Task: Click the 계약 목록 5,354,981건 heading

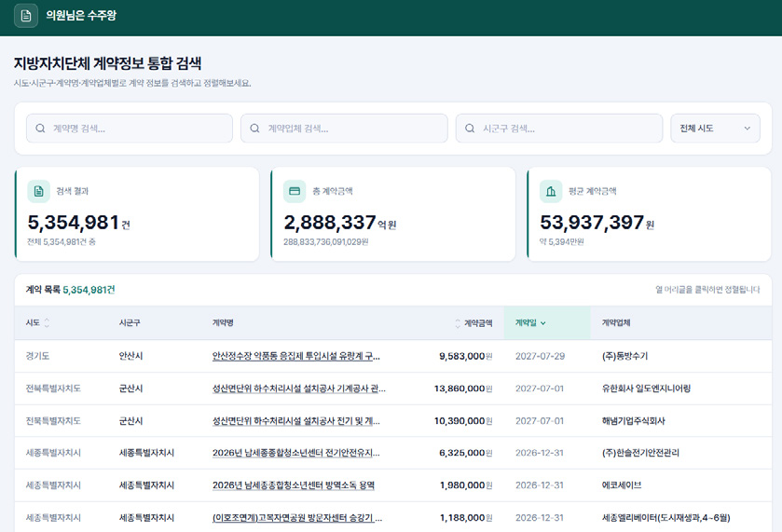Action: point(70,290)
